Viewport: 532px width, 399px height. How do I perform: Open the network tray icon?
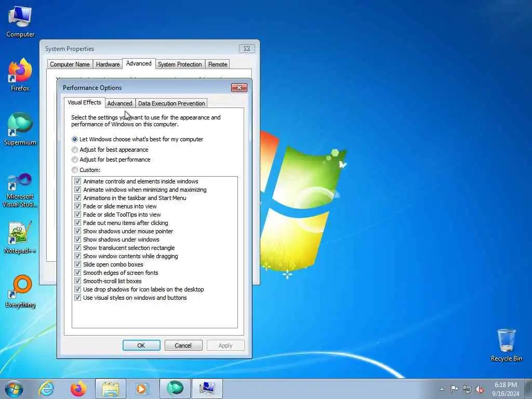(467, 390)
